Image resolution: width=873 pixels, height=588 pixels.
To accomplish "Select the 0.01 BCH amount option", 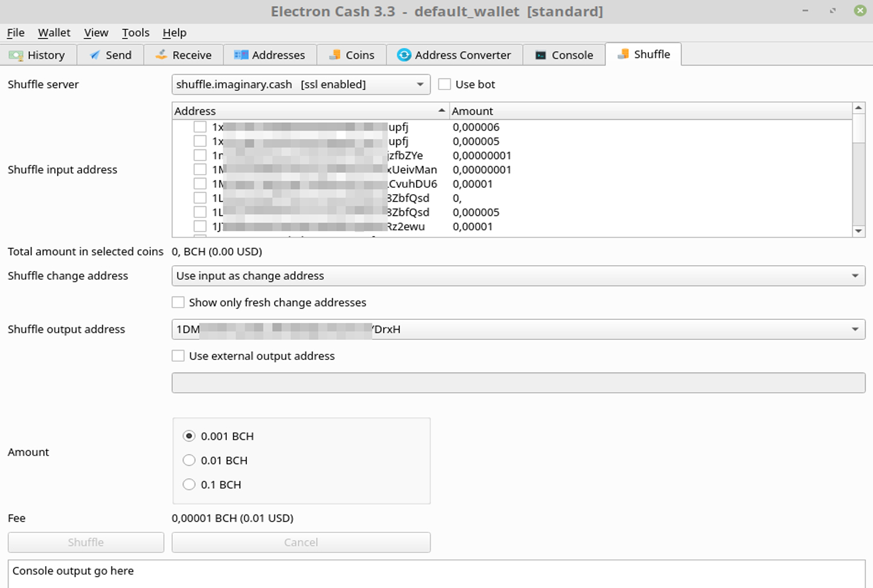I will [189, 460].
